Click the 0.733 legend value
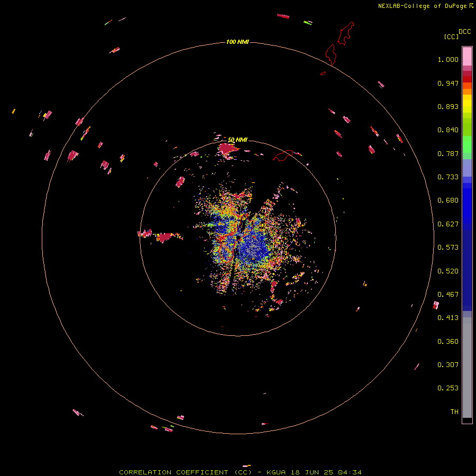476x476 pixels. (448, 177)
